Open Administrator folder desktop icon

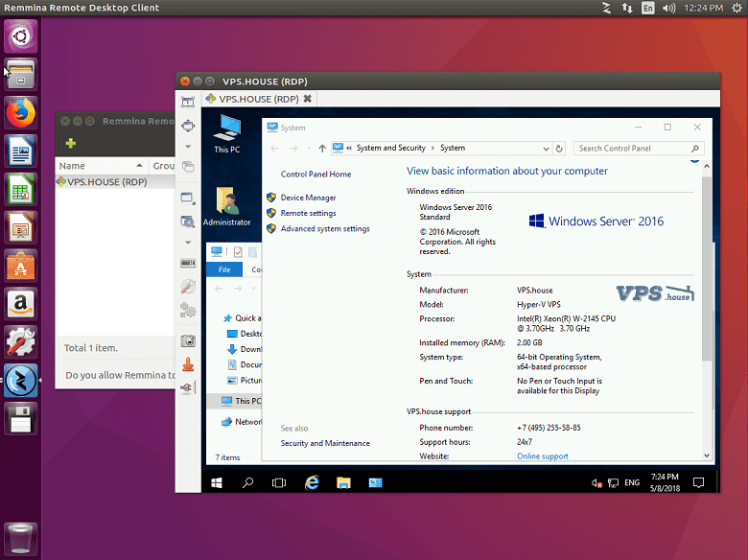click(226, 206)
